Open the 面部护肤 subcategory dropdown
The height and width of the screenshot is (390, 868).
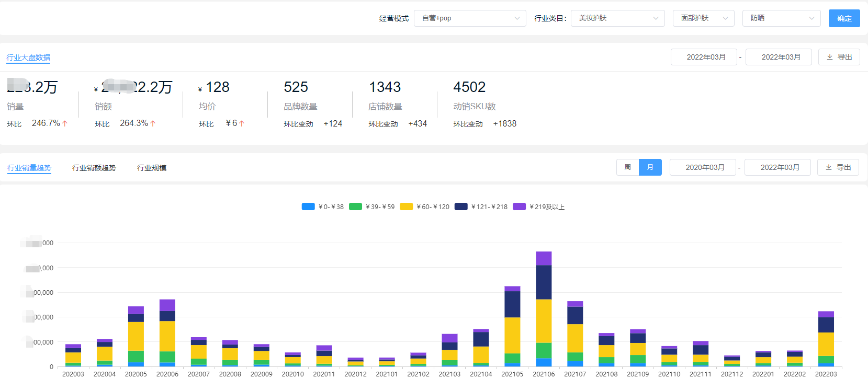pos(703,18)
